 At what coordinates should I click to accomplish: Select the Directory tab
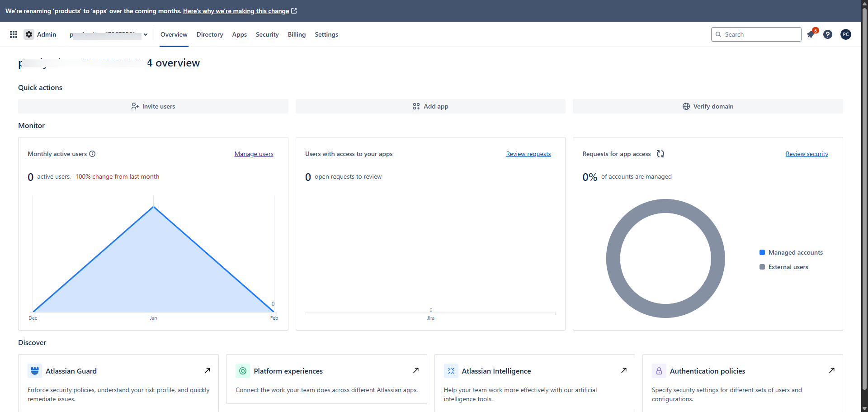tap(209, 34)
